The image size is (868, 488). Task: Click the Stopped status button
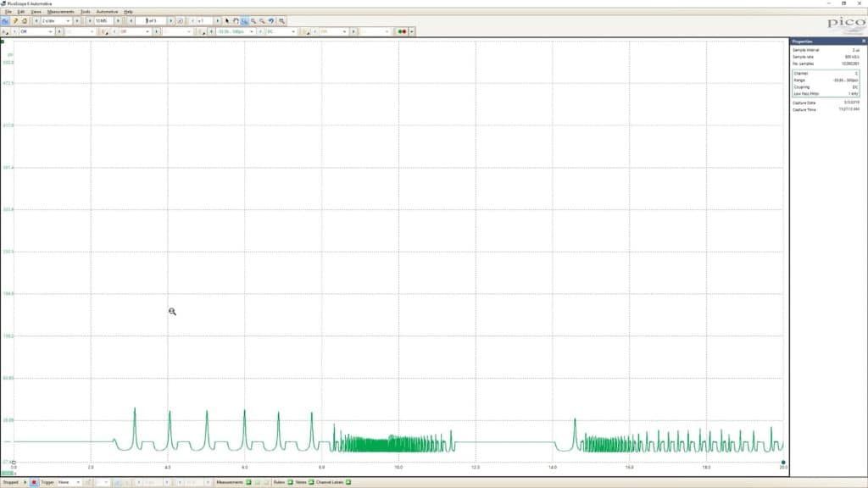[10, 482]
